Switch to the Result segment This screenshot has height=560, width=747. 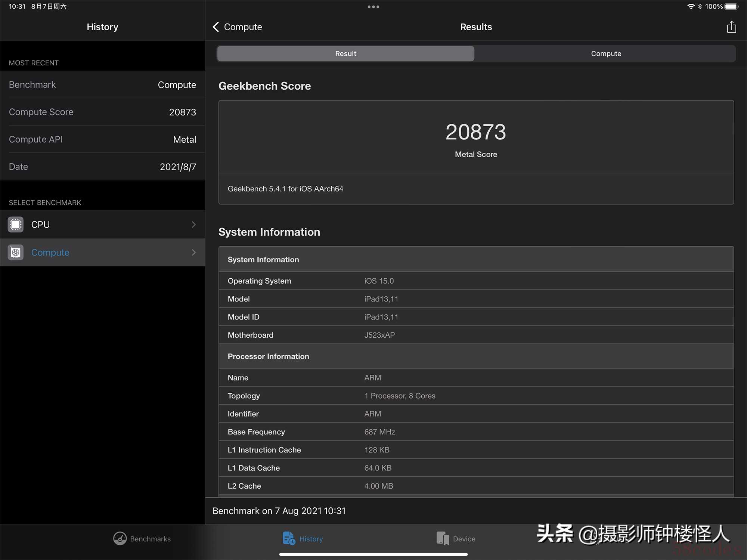tap(346, 53)
